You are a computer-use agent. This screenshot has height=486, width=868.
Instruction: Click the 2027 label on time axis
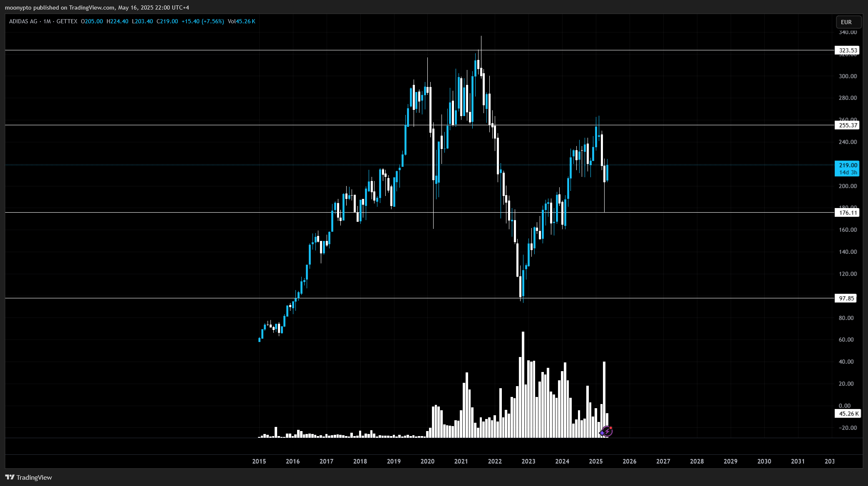663,461
